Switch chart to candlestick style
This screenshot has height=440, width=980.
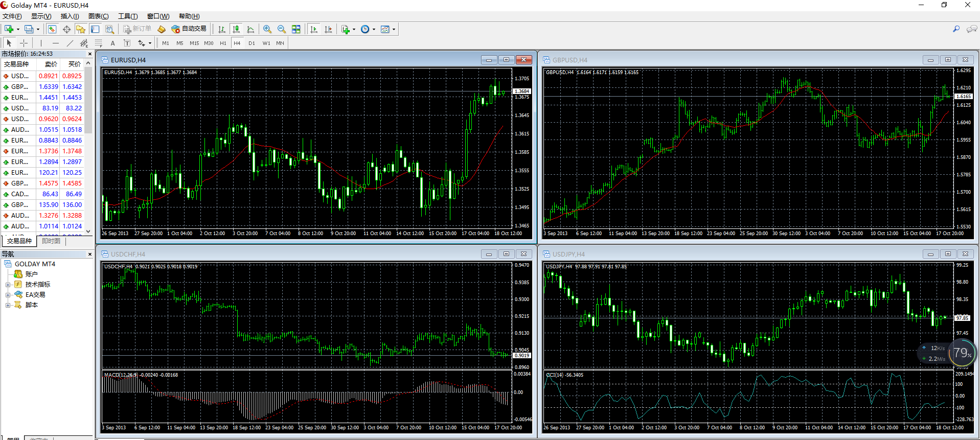click(x=236, y=29)
